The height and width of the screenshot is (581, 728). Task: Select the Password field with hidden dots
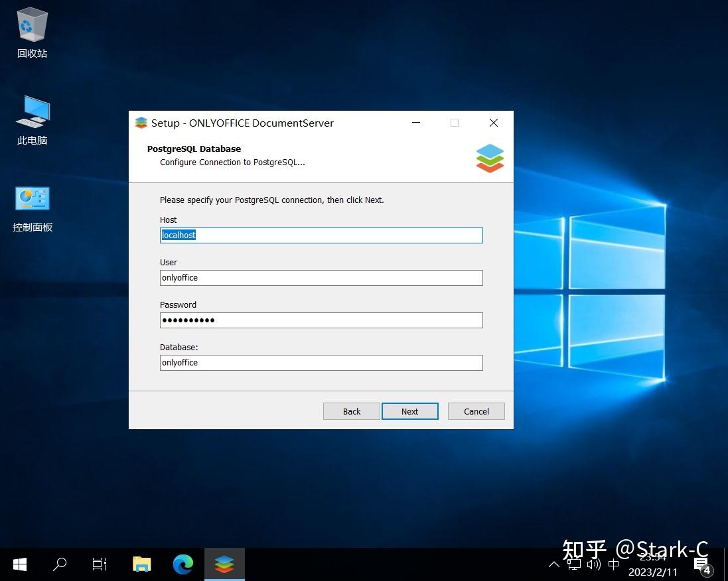coord(321,320)
